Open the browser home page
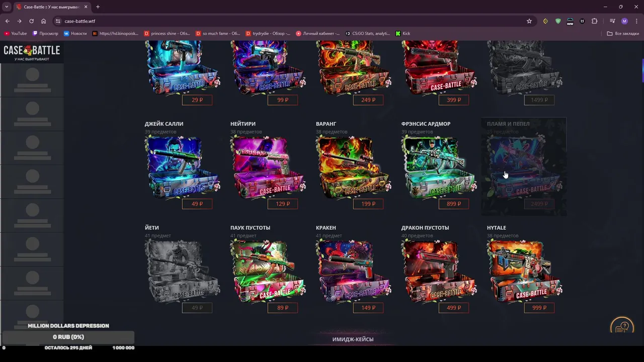 click(x=43, y=21)
